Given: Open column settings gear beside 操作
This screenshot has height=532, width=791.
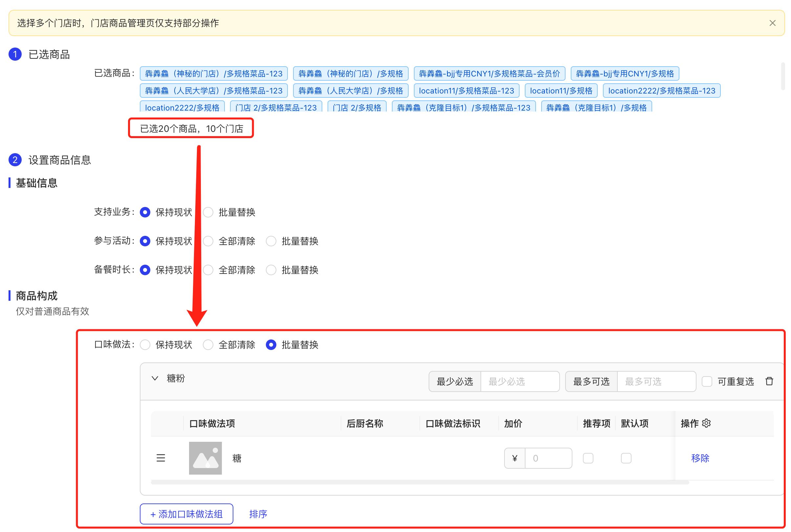Looking at the screenshot, I should [706, 423].
